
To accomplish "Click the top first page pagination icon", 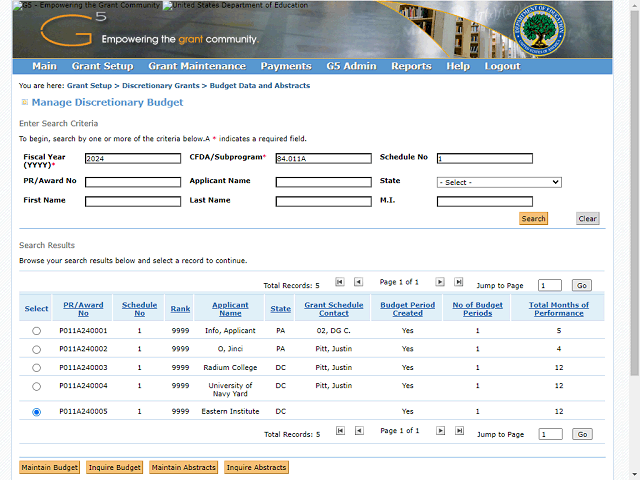I will click(340, 283).
